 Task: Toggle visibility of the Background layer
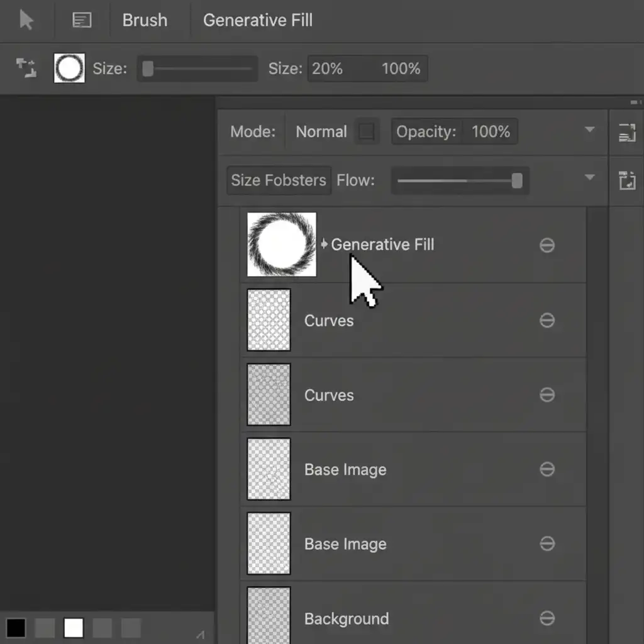pos(547,619)
